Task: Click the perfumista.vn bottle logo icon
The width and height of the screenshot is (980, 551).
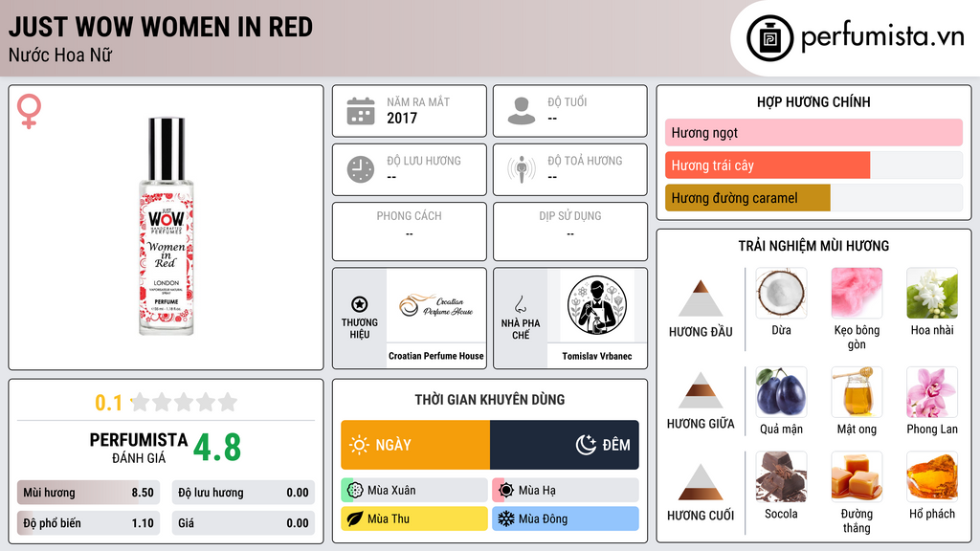Action: click(x=769, y=38)
